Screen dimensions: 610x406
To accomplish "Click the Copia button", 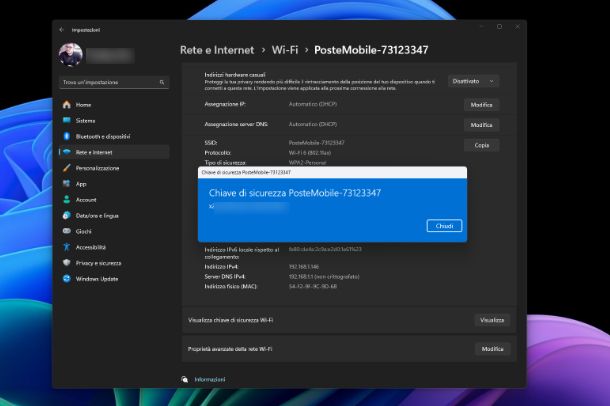I will click(x=482, y=145).
